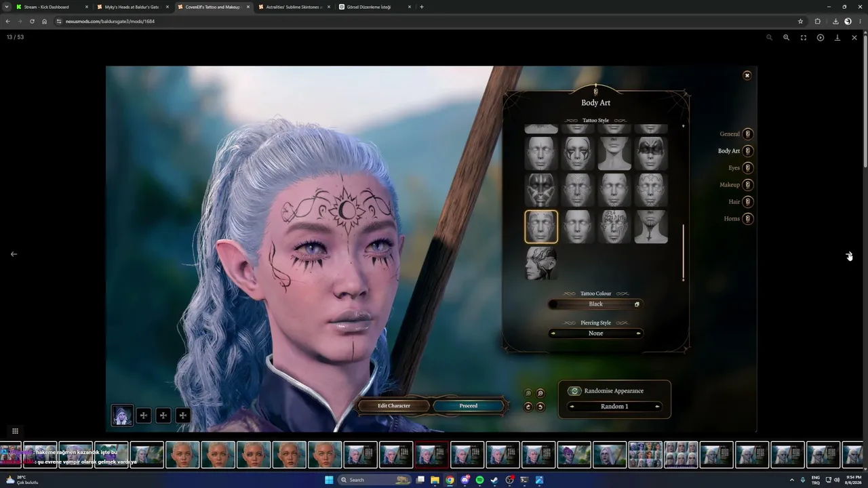Open the first gallery thumbnail at strip's left
The image size is (868, 488).
[11, 455]
